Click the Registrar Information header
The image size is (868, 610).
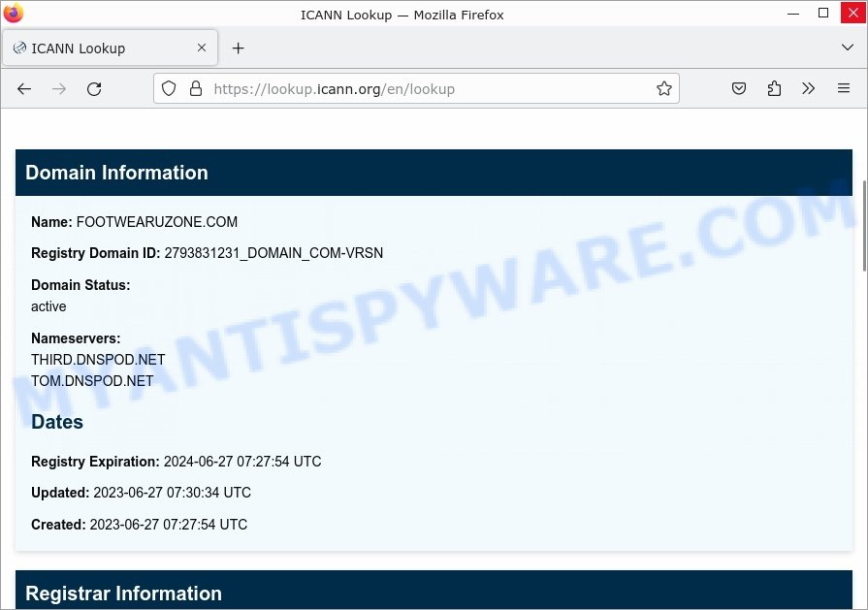[x=434, y=590]
